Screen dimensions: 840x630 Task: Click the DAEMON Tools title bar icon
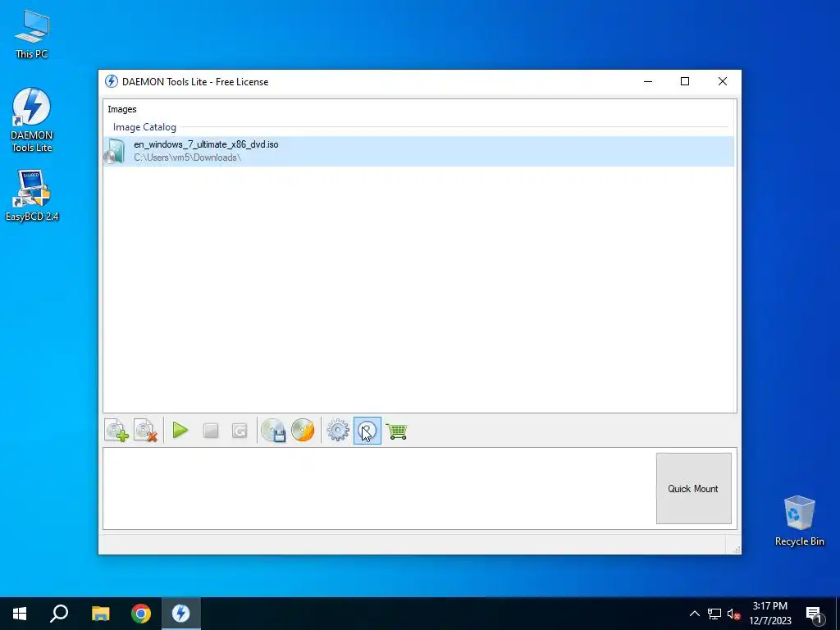112,81
